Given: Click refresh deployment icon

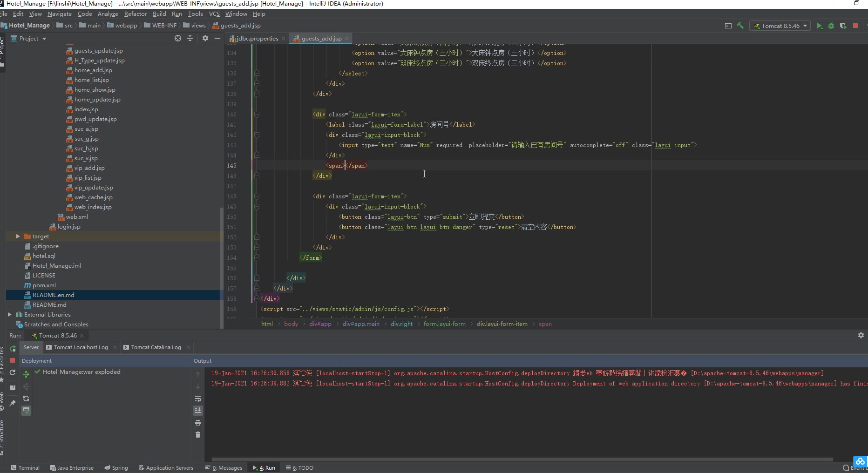Looking at the screenshot, I should click(x=26, y=399).
